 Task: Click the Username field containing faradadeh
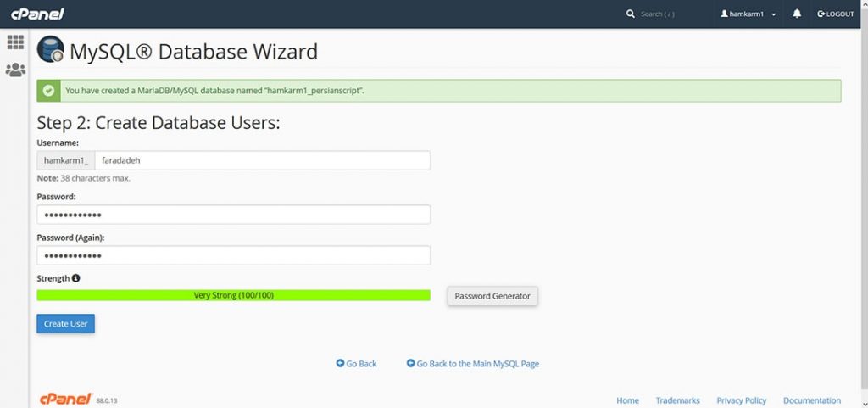(263, 160)
